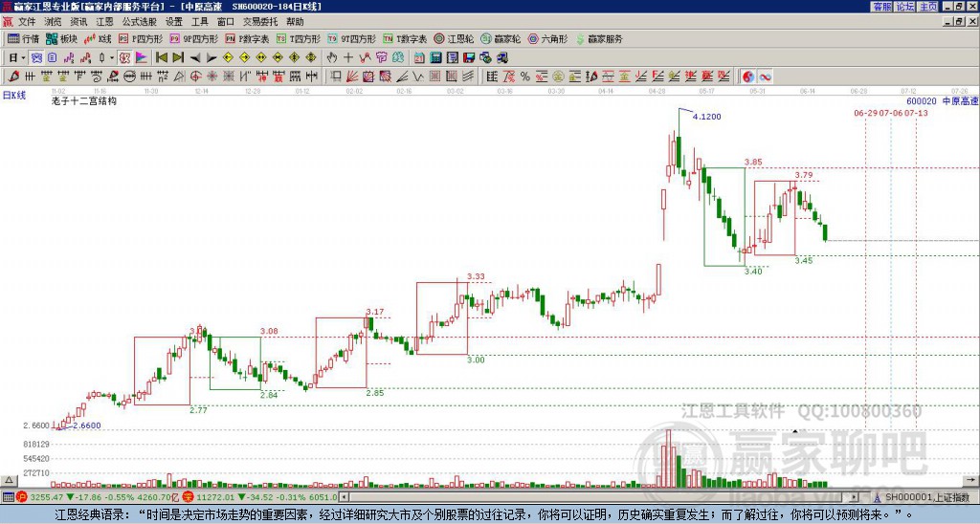Open the 工具 menu
Viewport: 980px width, 524px height.
[200, 22]
